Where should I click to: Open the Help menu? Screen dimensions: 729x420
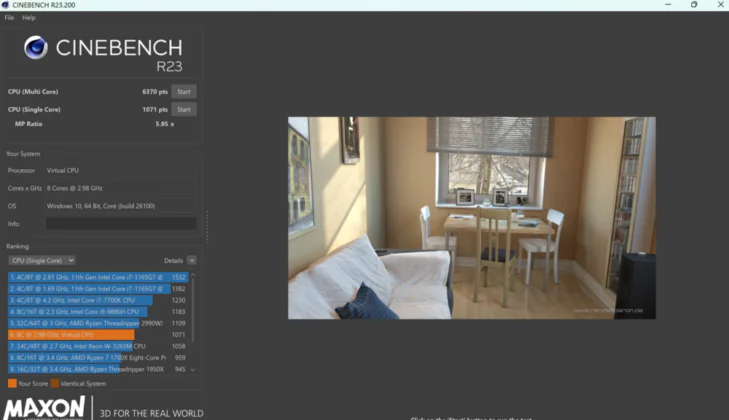[28, 18]
